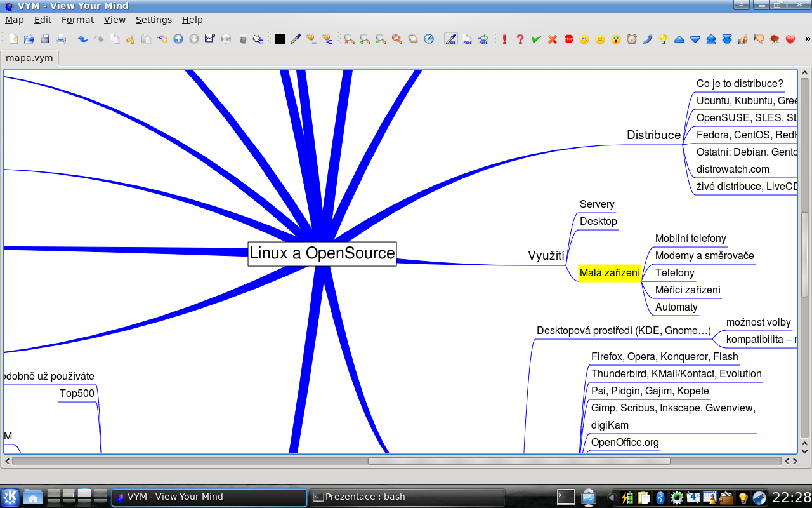This screenshot has height=508, width=812.
Task: Open the Format menu
Action: coord(78,20)
